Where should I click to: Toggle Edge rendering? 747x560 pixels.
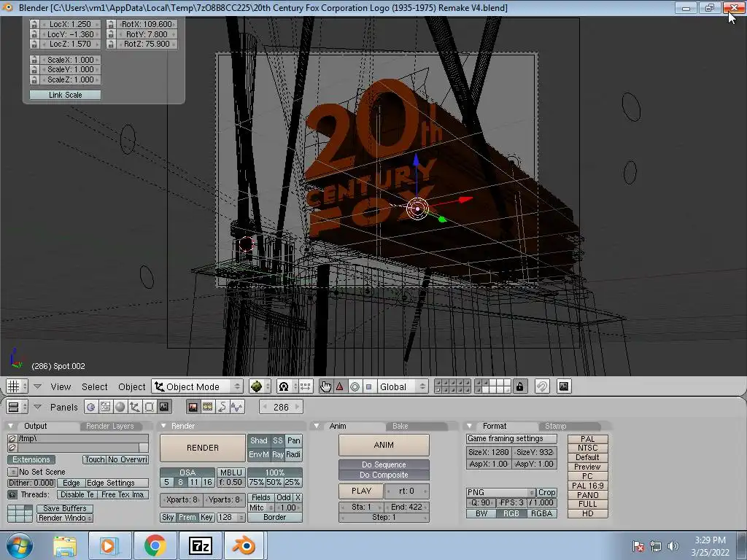(71, 483)
